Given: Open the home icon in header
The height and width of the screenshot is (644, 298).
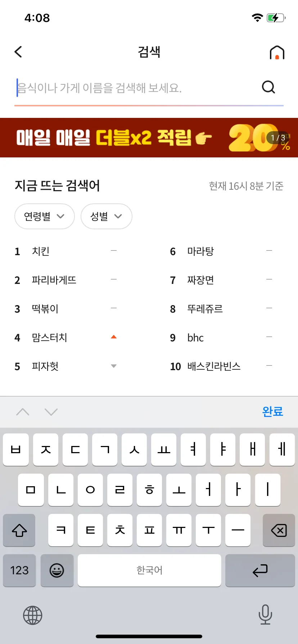Looking at the screenshot, I should (277, 52).
